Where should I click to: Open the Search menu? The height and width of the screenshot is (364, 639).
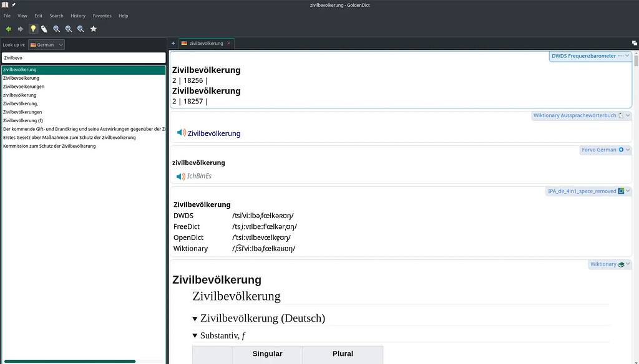point(56,16)
